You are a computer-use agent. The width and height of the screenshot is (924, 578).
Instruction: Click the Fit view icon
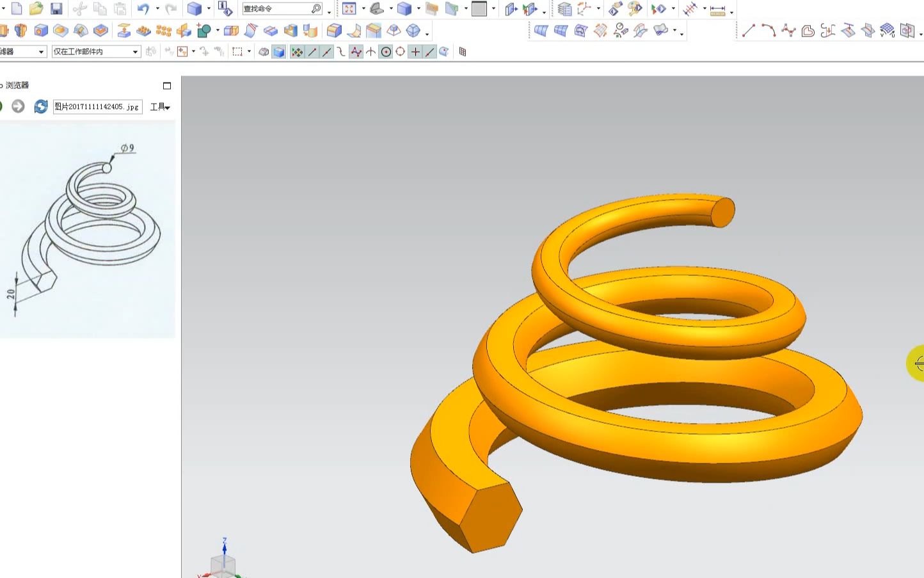(349, 9)
